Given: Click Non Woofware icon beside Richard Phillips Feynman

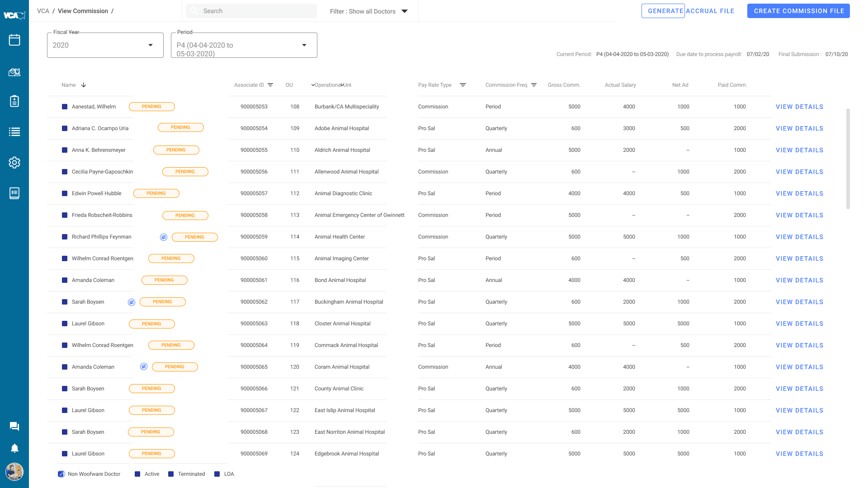Looking at the screenshot, I should pos(164,237).
